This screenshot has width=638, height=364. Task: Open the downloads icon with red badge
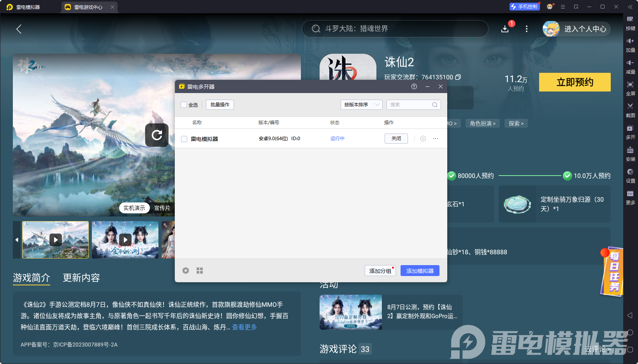(505, 29)
